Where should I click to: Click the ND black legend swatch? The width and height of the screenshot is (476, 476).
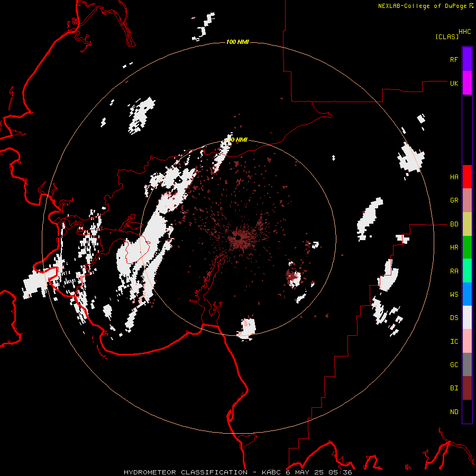[x=467, y=411]
